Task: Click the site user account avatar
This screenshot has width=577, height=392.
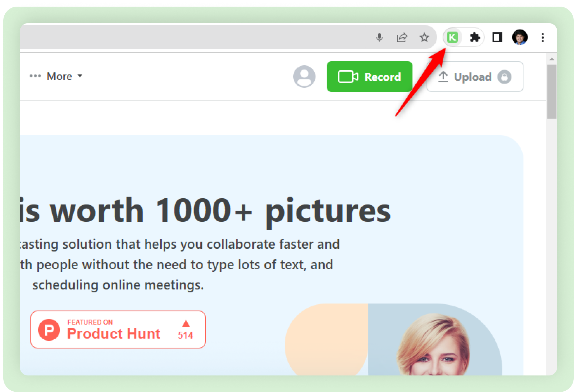Action: click(304, 76)
